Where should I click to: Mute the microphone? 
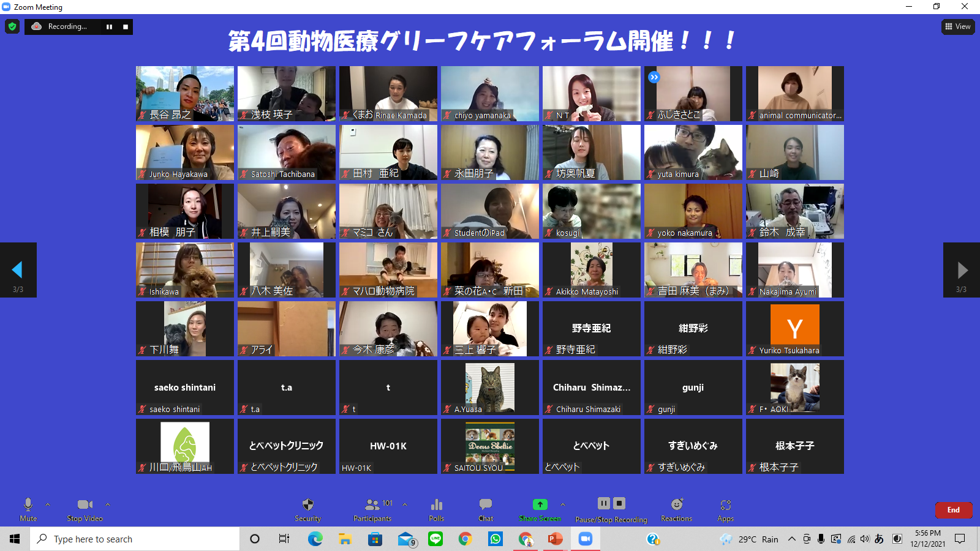pyautogui.click(x=28, y=509)
